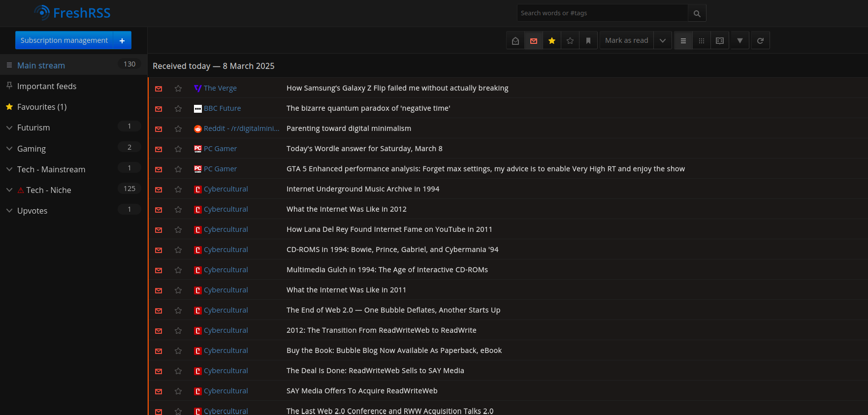Mark 'What the Internet Was Like in 2012' read
Image resolution: width=868 pixels, height=415 pixels.
point(159,210)
